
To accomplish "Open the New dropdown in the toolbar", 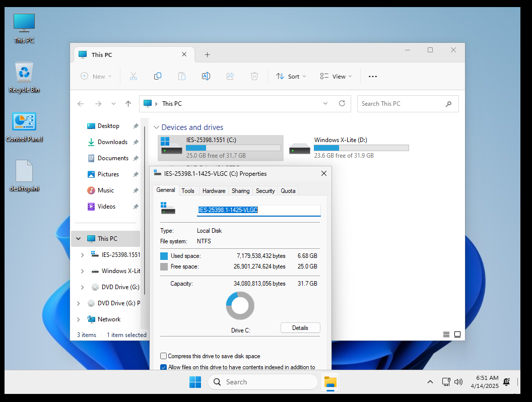I will pyautogui.click(x=96, y=77).
